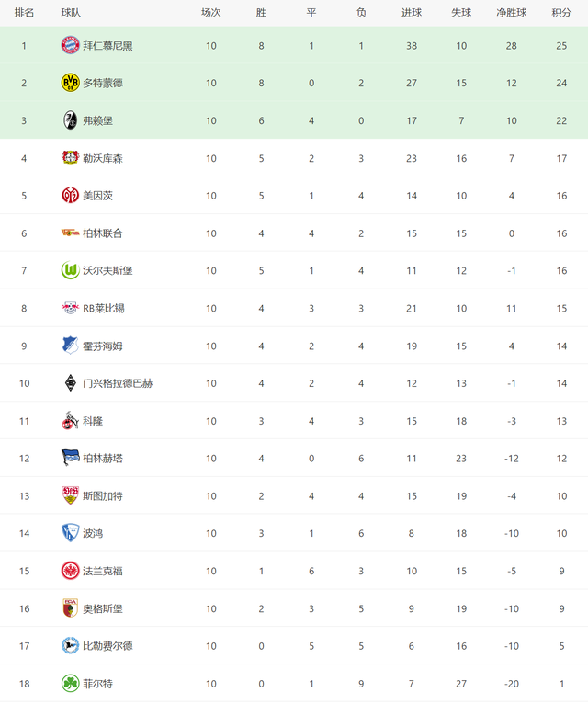Viewport: 588px width, 715px height.
Task: Click the Hertha Berlin flag logo
Action: (70, 458)
